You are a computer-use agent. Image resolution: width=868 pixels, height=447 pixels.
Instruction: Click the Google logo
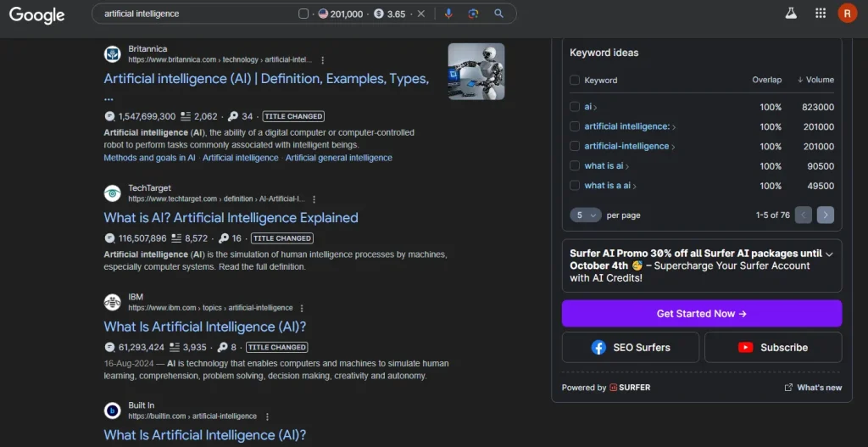point(36,14)
